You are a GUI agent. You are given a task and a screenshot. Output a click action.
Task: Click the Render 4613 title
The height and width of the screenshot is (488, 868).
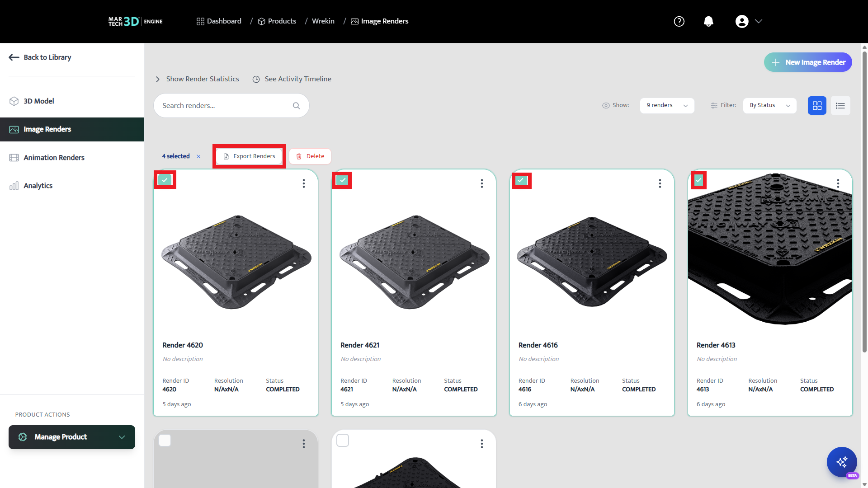pyautogui.click(x=716, y=345)
